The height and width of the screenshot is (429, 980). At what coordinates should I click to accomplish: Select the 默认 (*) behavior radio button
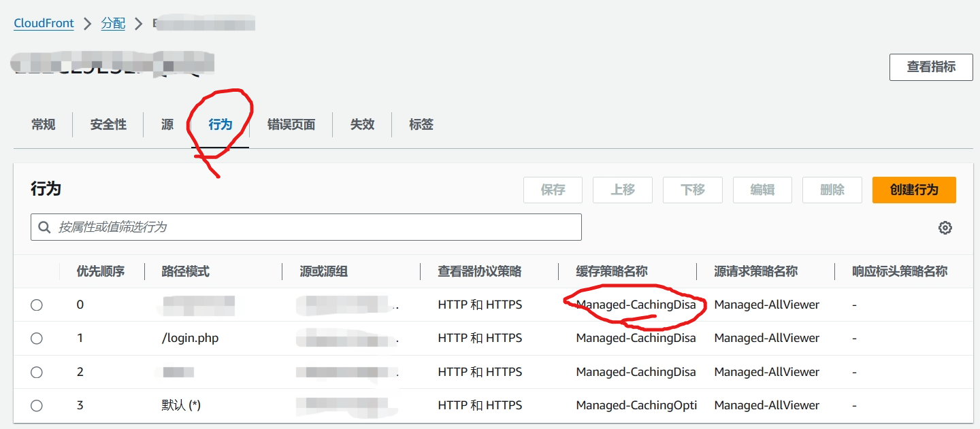(x=36, y=405)
